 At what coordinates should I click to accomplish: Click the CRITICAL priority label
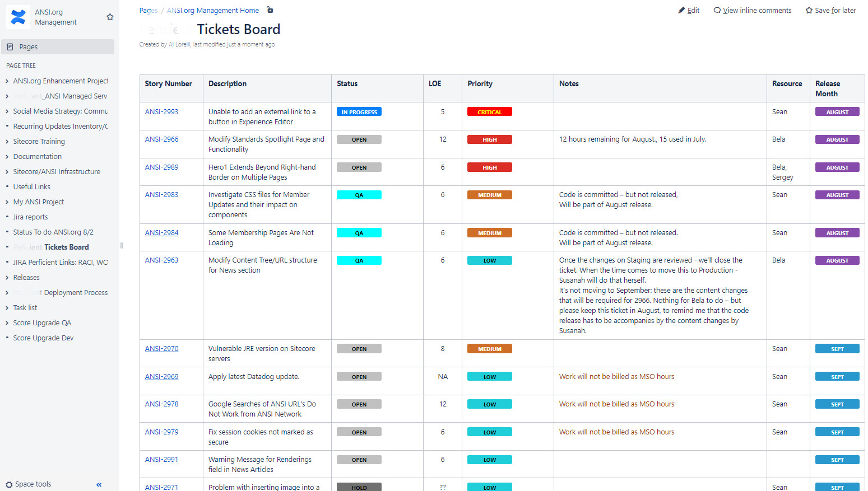[489, 112]
